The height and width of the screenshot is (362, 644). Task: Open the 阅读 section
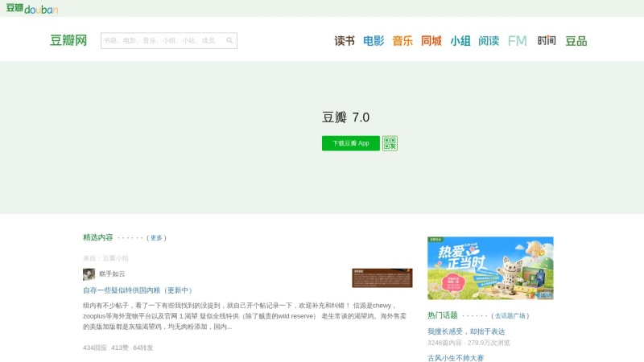click(x=489, y=41)
